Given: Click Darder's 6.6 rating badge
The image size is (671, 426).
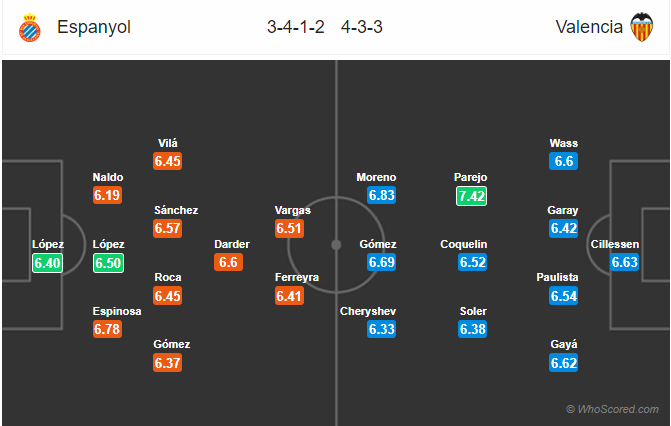Looking at the screenshot, I should (x=227, y=262).
